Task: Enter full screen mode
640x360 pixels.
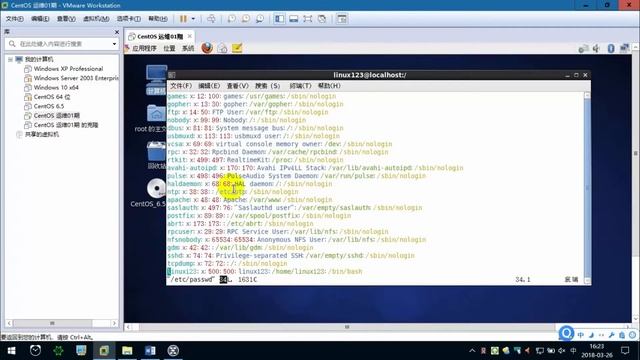Action: coord(307,19)
